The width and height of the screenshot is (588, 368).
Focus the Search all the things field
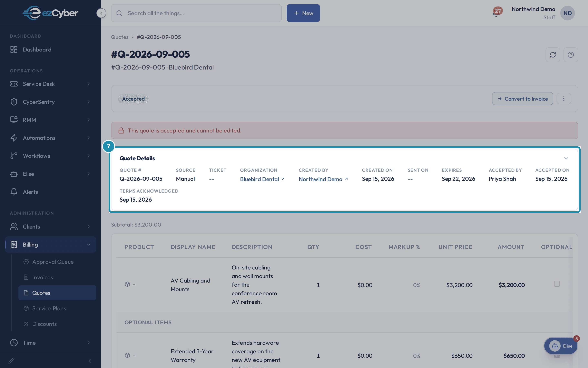point(196,13)
